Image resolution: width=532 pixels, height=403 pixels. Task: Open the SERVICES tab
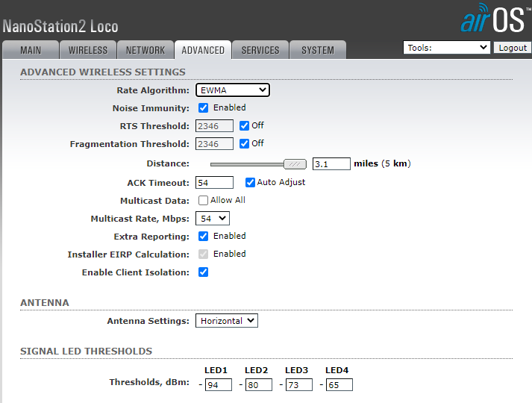click(x=260, y=50)
